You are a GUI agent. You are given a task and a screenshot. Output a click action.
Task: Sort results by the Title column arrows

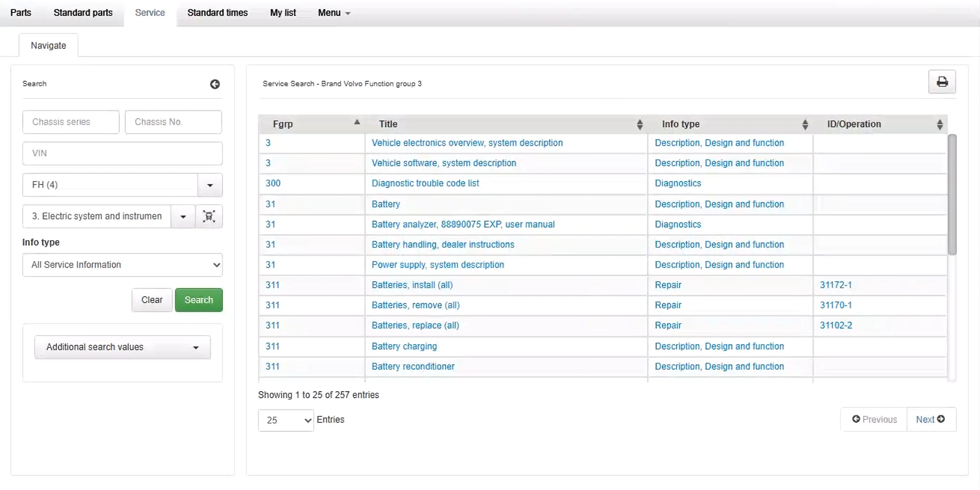(639, 124)
